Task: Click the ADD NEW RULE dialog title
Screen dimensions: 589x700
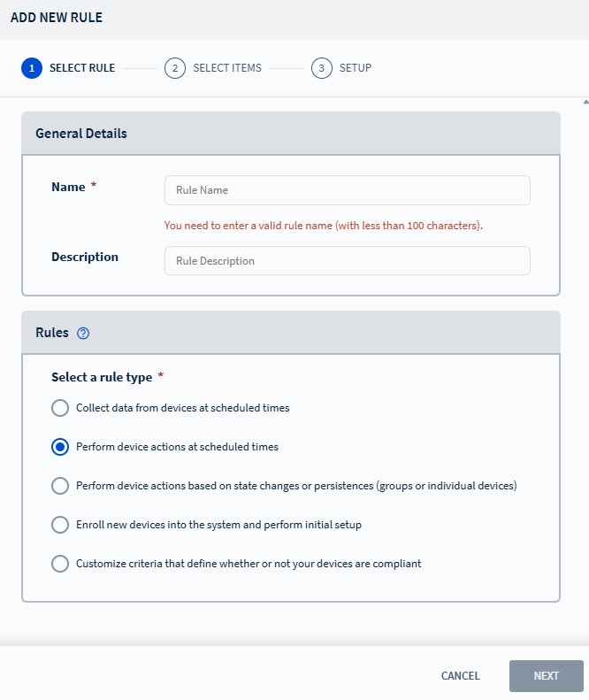Action: [x=57, y=18]
